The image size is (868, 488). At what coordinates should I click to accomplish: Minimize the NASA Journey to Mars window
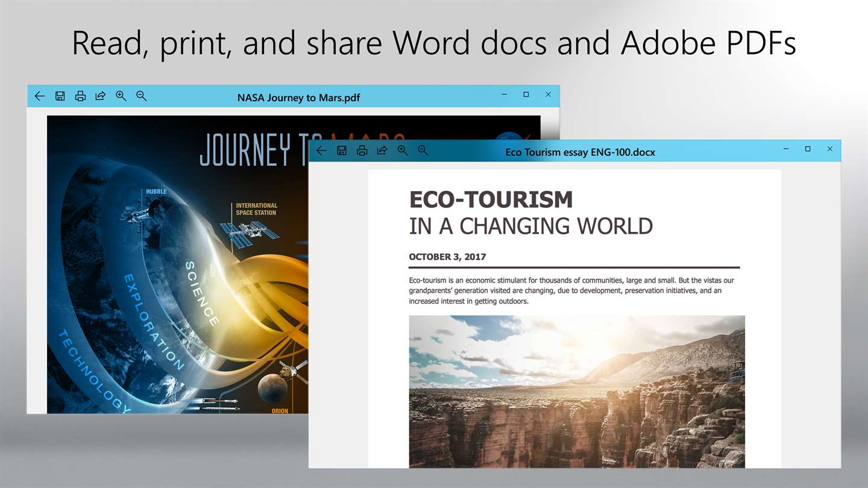pos(505,95)
